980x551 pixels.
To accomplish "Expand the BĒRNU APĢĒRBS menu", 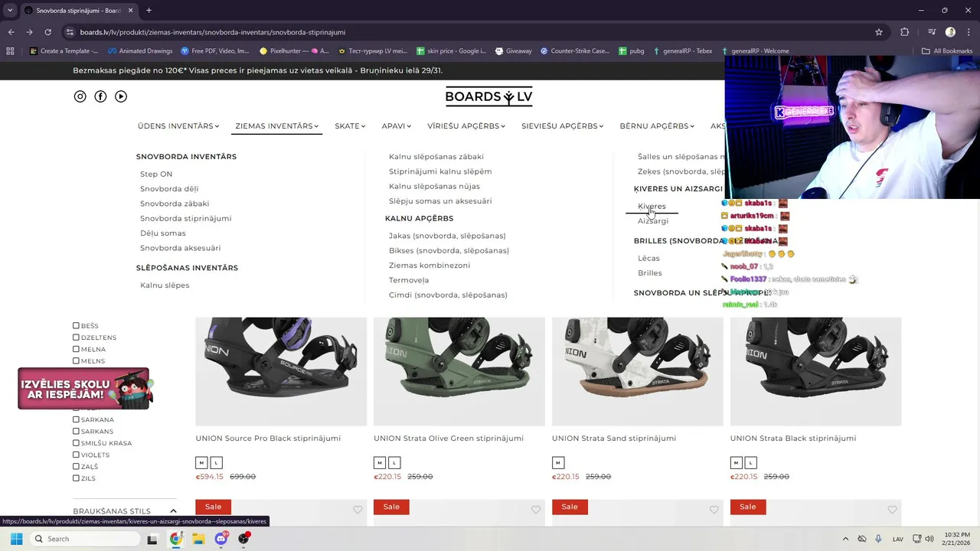I will tap(657, 126).
